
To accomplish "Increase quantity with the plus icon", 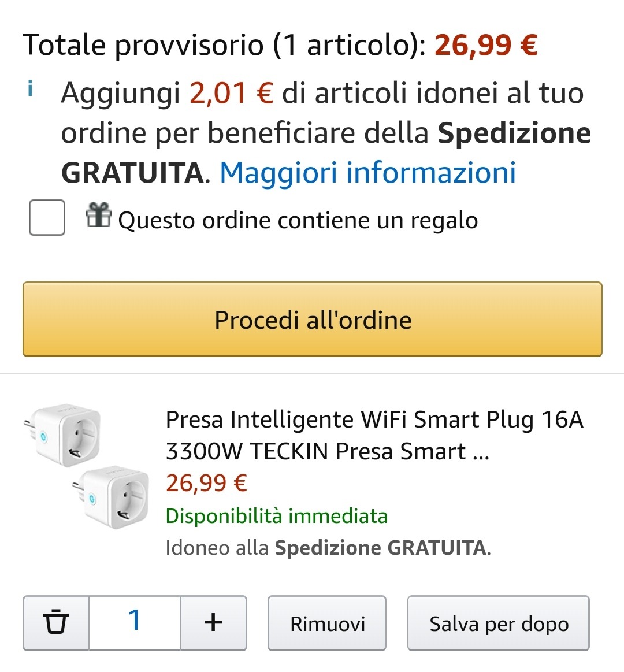I will click(x=213, y=622).
